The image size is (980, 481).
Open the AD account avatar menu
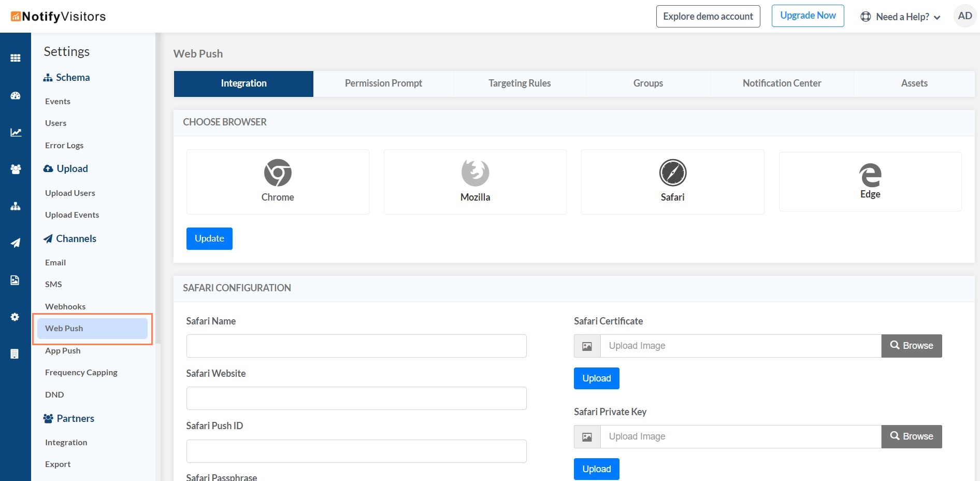964,16
